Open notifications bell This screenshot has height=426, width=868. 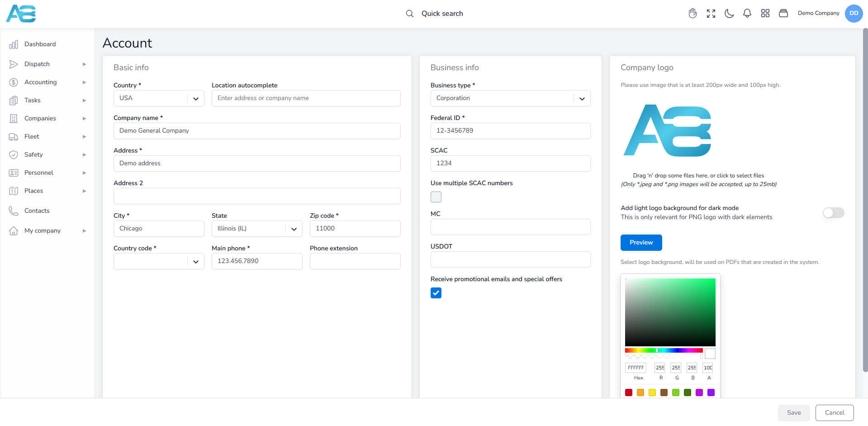pos(747,14)
